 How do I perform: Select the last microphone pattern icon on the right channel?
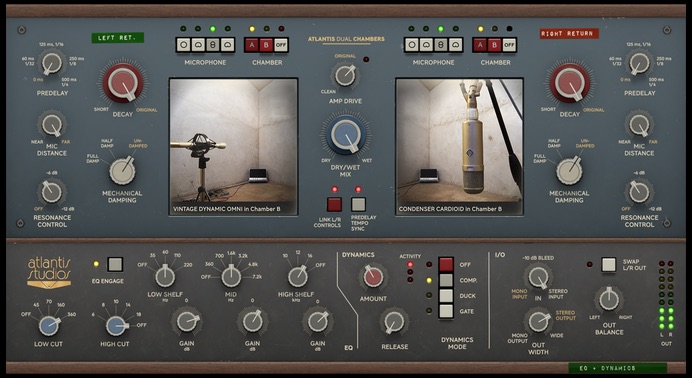pos(455,45)
